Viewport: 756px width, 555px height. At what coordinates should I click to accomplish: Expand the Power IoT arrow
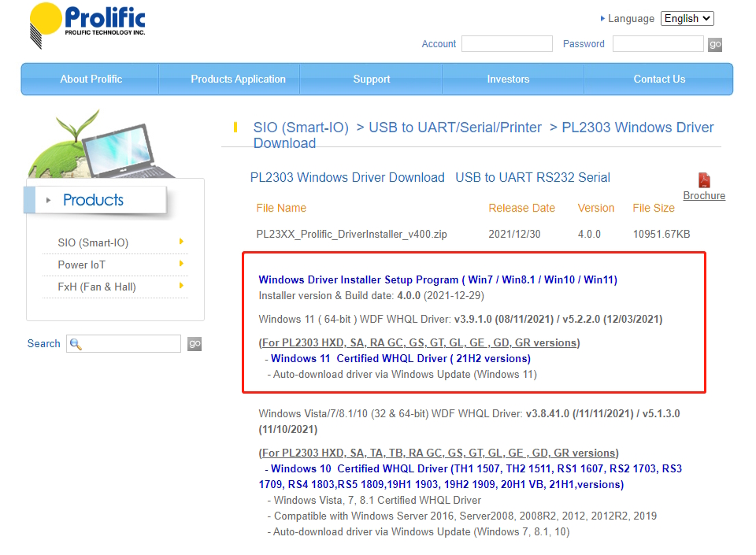[x=181, y=264]
